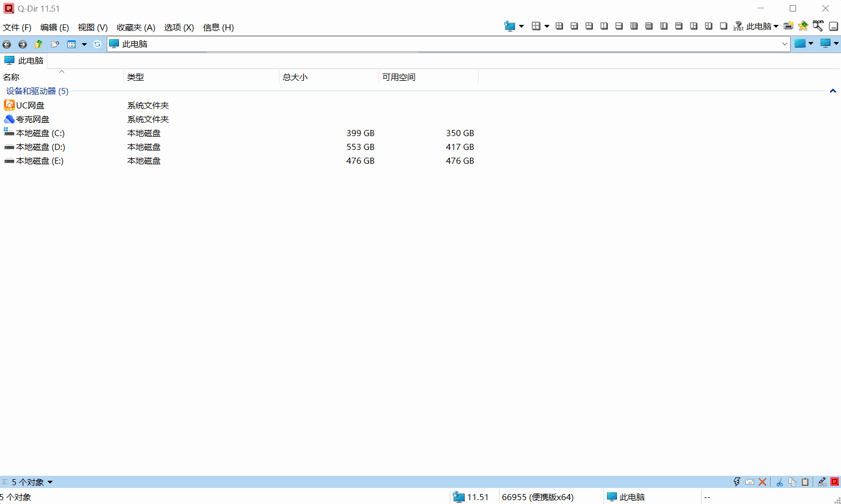This screenshot has height=504, width=841.
Task: Collapse the 设备和驱动器 group arrow
Action: point(833,91)
